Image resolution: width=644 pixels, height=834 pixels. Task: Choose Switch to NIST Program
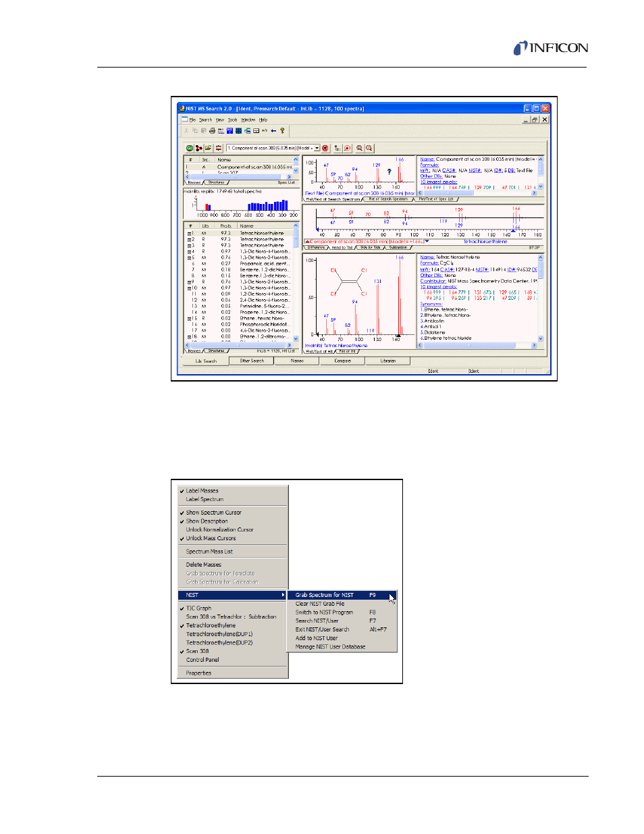[x=342, y=613]
